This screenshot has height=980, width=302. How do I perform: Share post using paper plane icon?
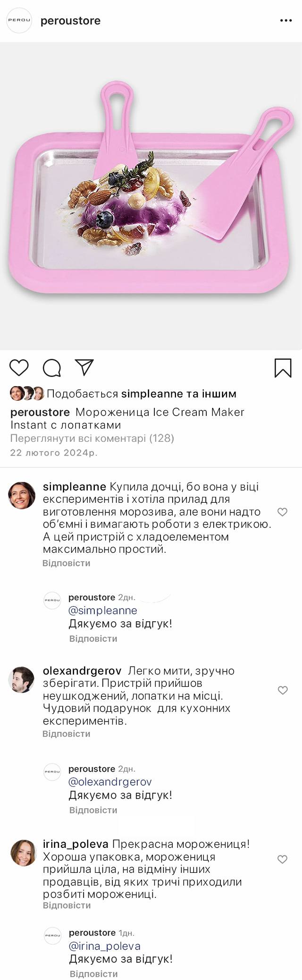tap(84, 368)
